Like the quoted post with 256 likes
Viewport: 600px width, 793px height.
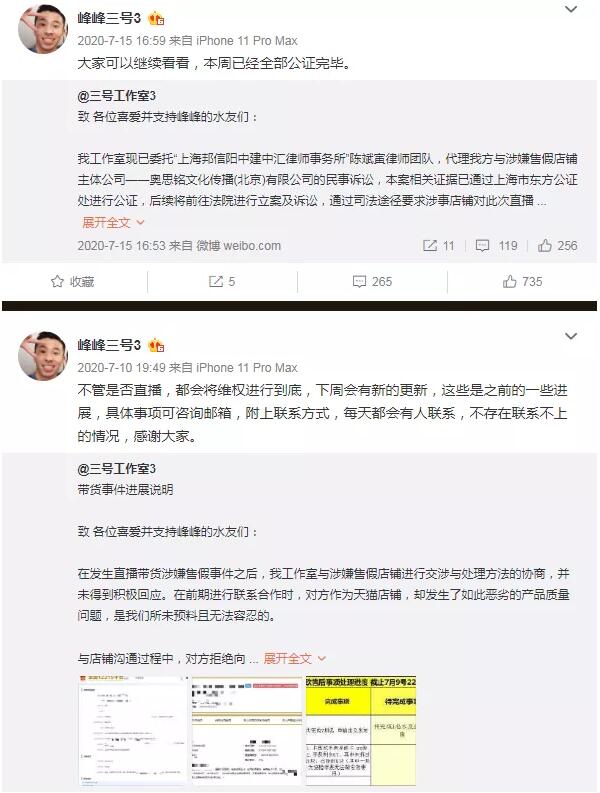(x=557, y=246)
